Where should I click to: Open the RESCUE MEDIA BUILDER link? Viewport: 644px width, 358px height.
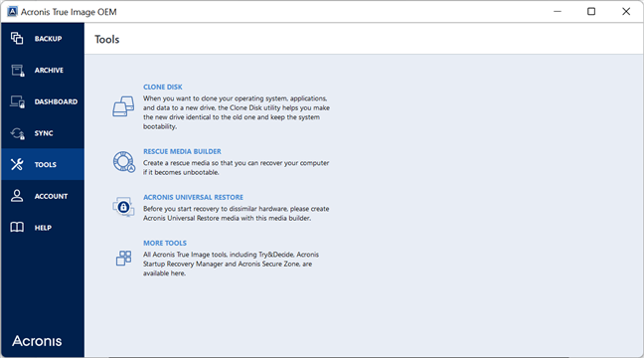click(182, 152)
